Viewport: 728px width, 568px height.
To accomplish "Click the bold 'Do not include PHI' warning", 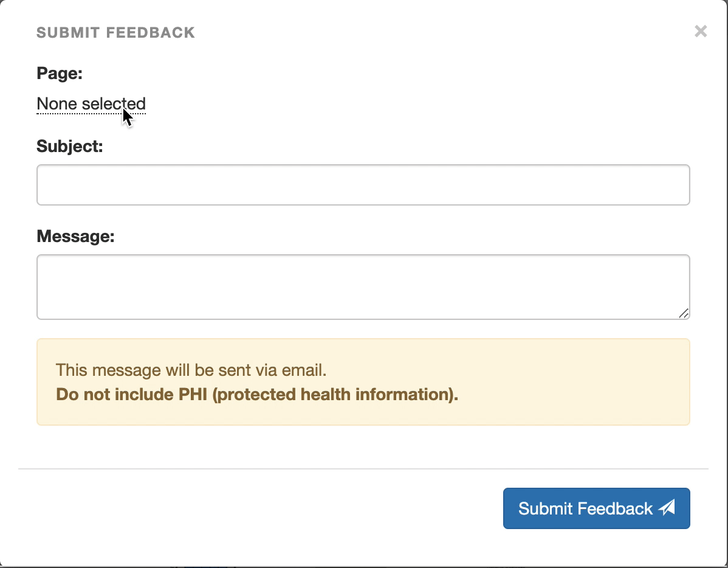I will [131, 395].
